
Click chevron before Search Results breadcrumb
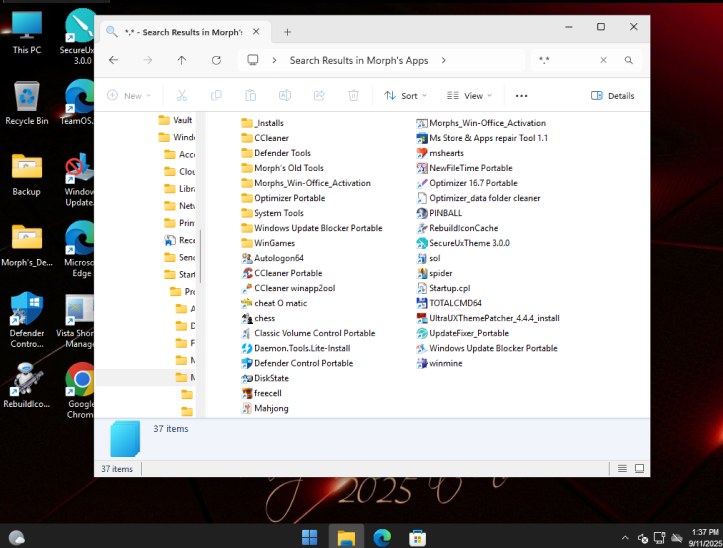click(x=274, y=60)
